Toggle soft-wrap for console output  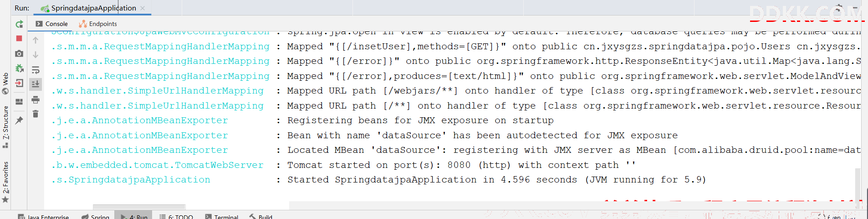(x=36, y=70)
